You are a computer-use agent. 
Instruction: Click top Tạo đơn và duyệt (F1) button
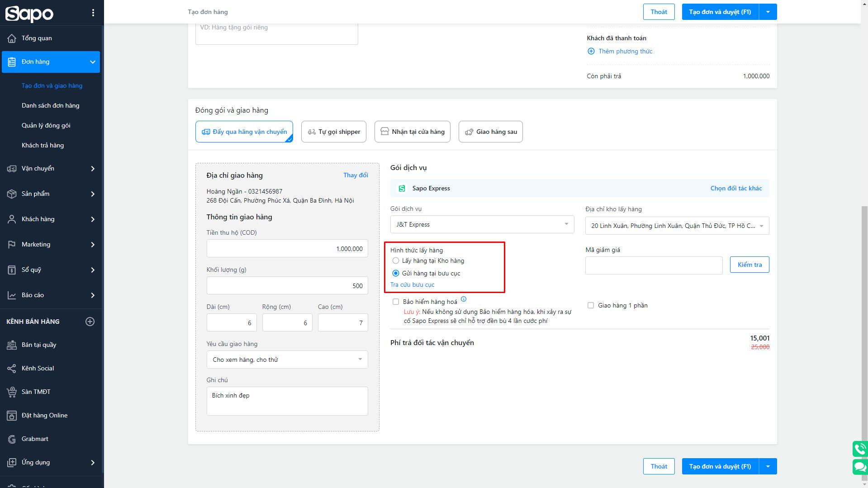(720, 12)
